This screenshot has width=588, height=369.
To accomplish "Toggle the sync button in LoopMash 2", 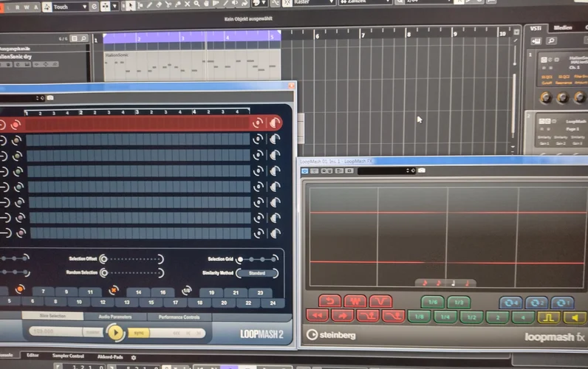I will pos(139,333).
